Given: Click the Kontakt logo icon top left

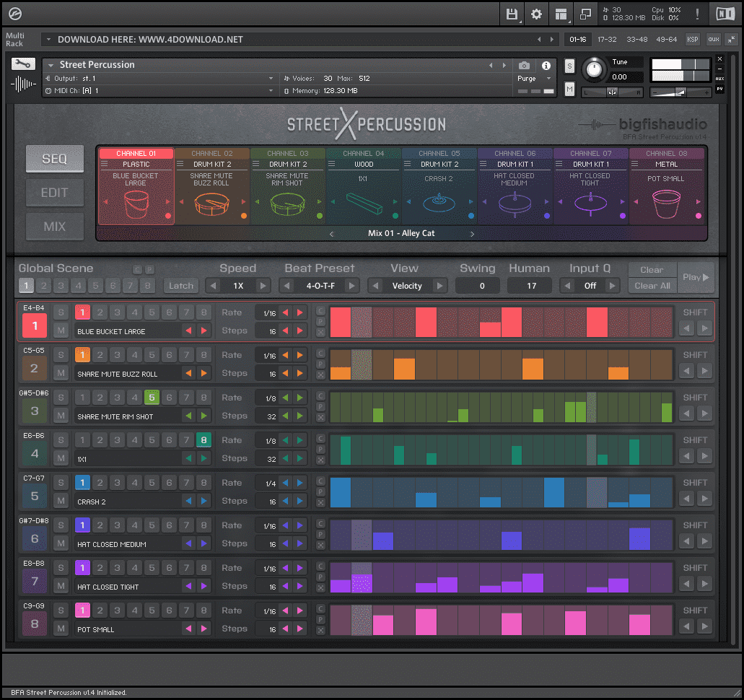Looking at the screenshot, I should click(x=14, y=14).
